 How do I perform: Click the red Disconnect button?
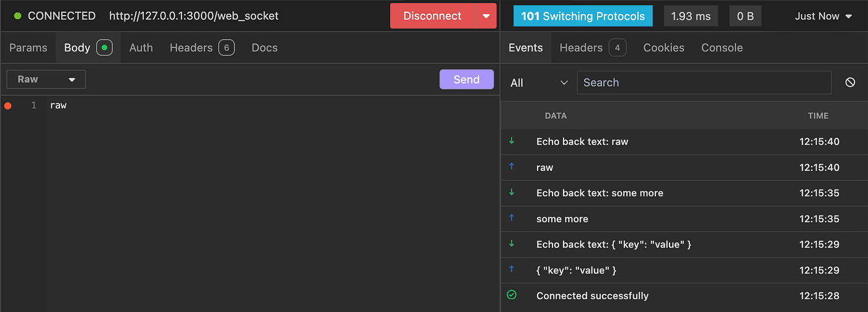[x=432, y=16]
